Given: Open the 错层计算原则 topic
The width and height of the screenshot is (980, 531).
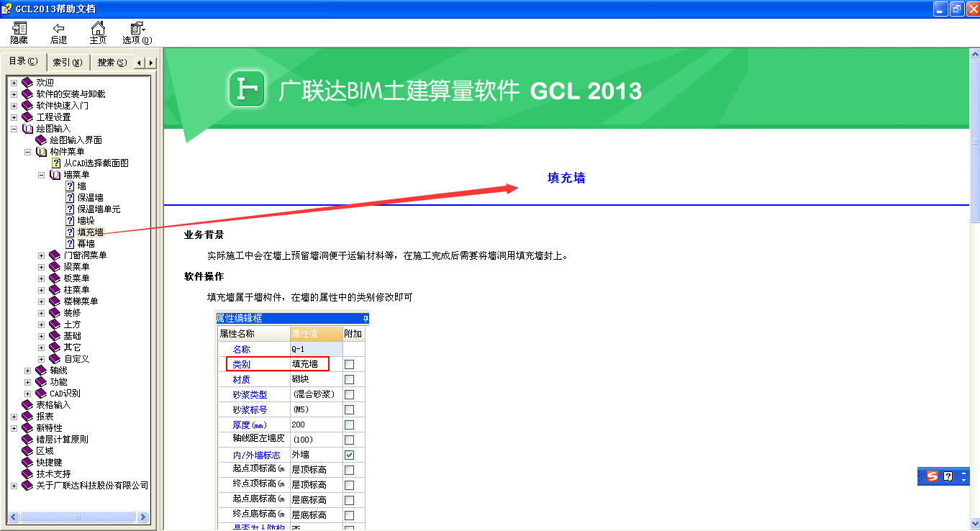Looking at the screenshot, I should (x=63, y=440).
